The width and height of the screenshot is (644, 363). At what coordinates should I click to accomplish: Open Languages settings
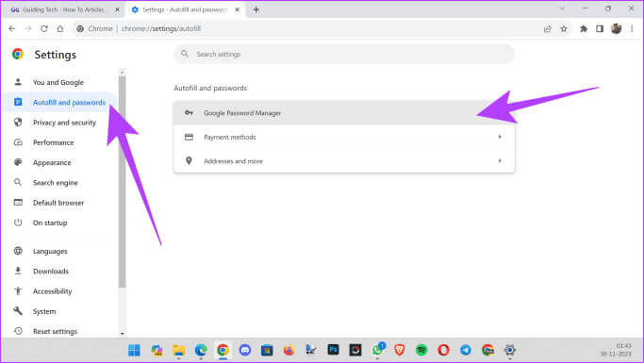point(61,252)
